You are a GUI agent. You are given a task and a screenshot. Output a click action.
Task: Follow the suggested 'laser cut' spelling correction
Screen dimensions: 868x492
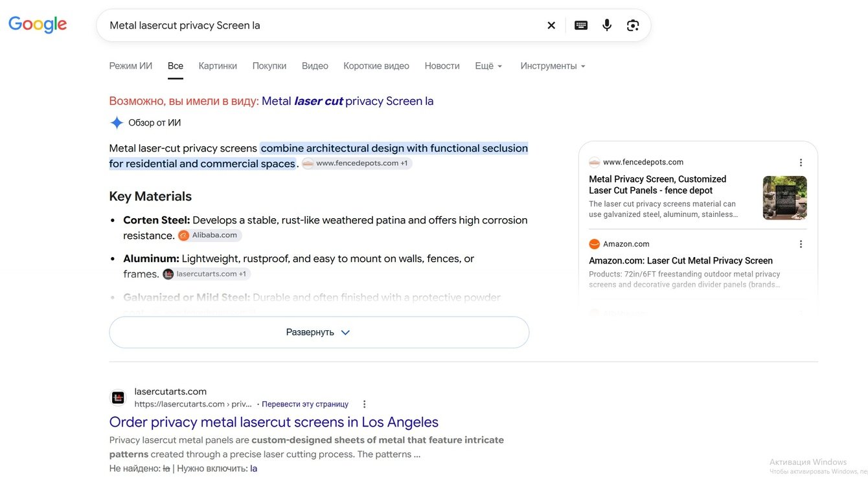point(348,101)
